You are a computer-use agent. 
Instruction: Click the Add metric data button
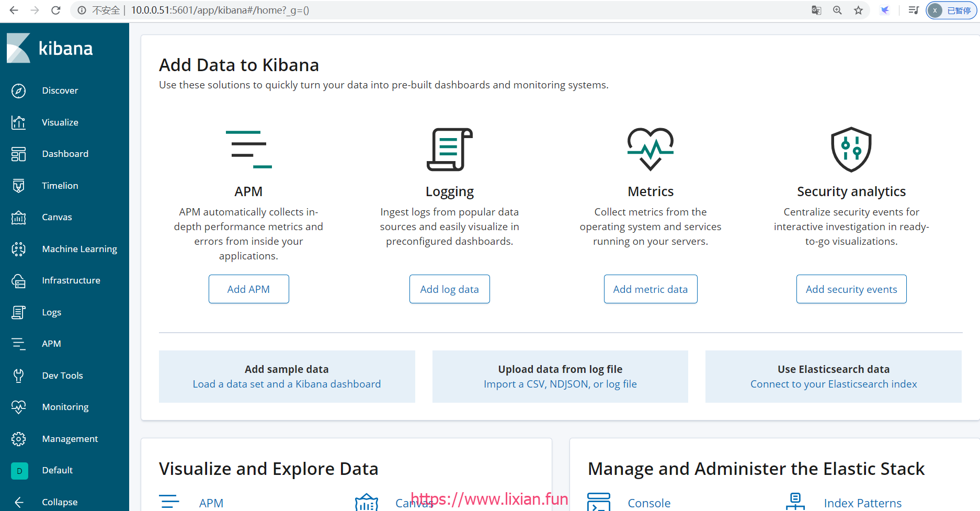tap(651, 289)
